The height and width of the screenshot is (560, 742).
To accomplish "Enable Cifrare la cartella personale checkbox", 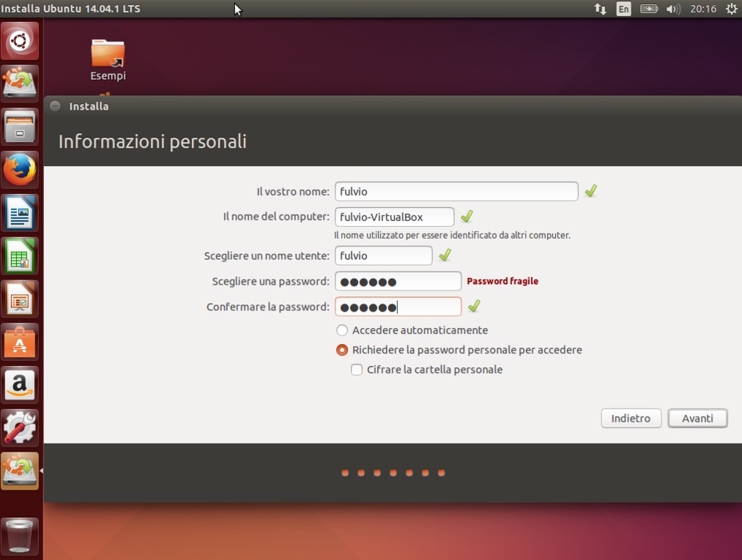I will coord(357,370).
